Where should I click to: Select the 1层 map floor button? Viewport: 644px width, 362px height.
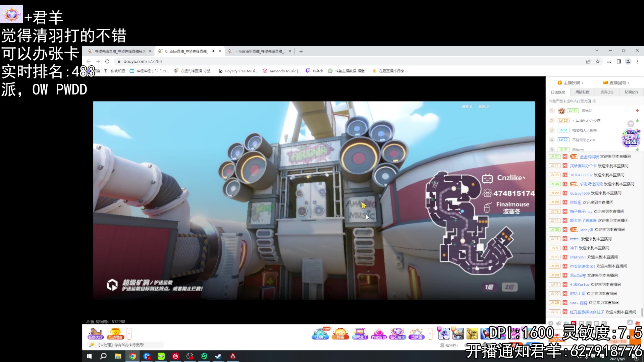coord(489,287)
